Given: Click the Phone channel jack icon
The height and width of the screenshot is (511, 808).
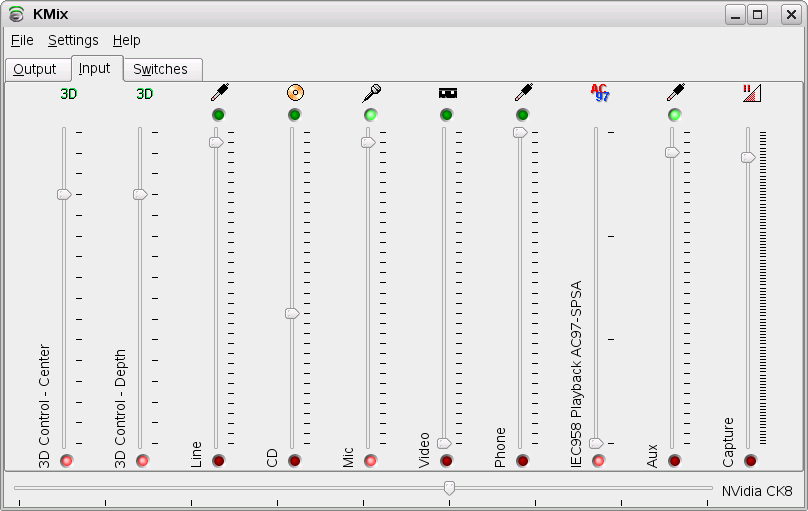Looking at the screenshot, I should pyautogui.click(x=524, y=93).
